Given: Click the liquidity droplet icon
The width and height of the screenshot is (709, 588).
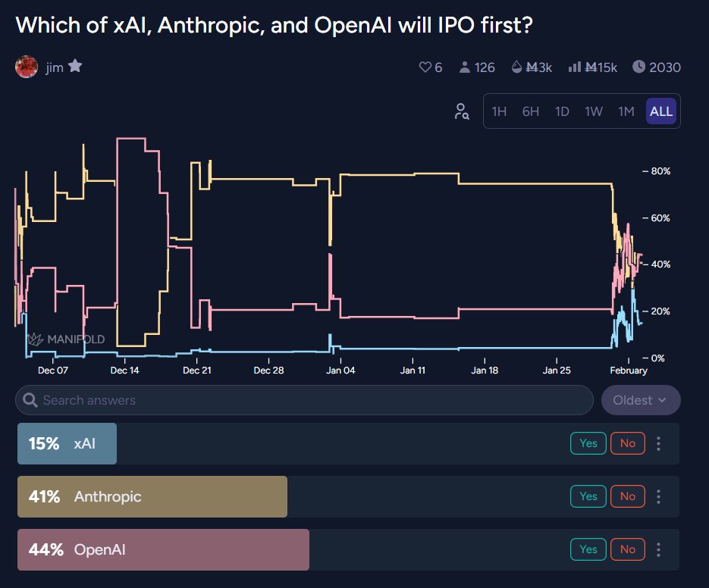Looking at the screenshot, I should point(517,67).
